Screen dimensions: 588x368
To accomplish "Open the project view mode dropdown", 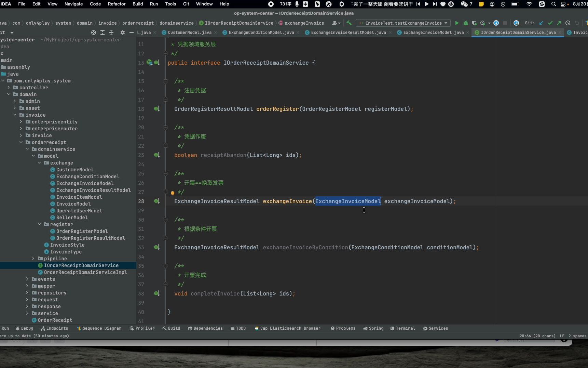I will coord(12,32).
